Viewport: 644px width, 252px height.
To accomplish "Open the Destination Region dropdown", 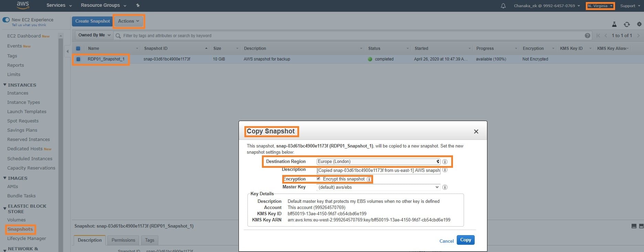I will pos(378,162).
